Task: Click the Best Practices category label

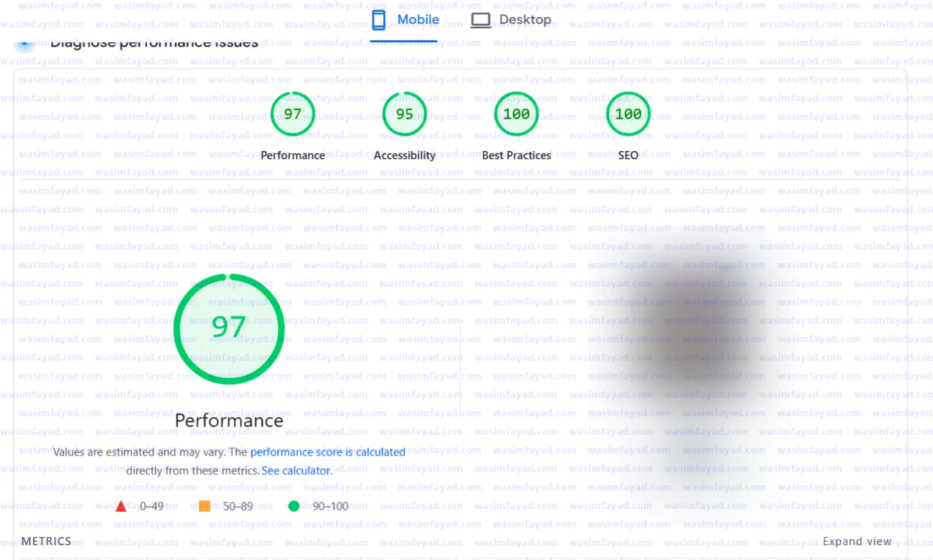Action: pos(517,156)
